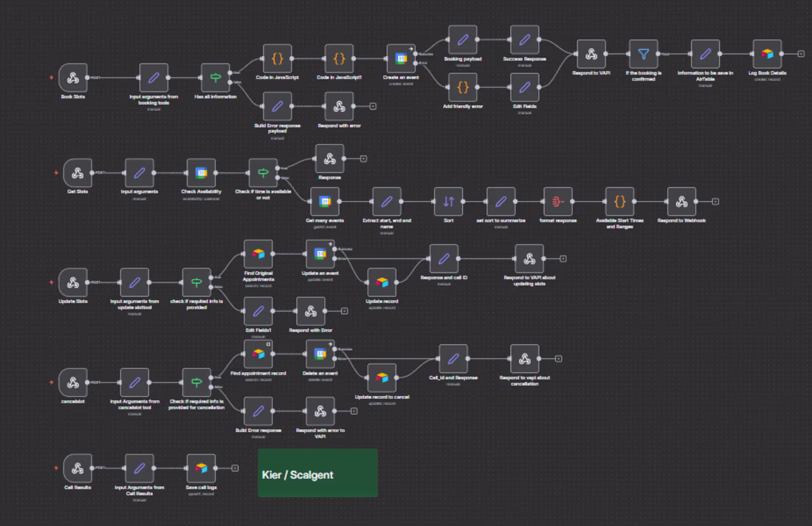The width and height of the screenshot is (812, 526).
Task: Add a node after 'Respond to Webhook'
Action: tap(715, 202)
